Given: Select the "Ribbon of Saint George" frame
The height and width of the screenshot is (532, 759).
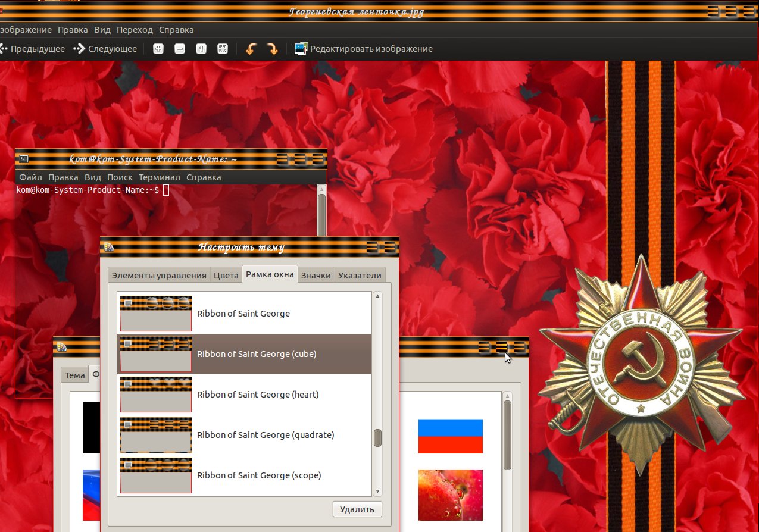Looking at the screenshot, I should (244, 314).
